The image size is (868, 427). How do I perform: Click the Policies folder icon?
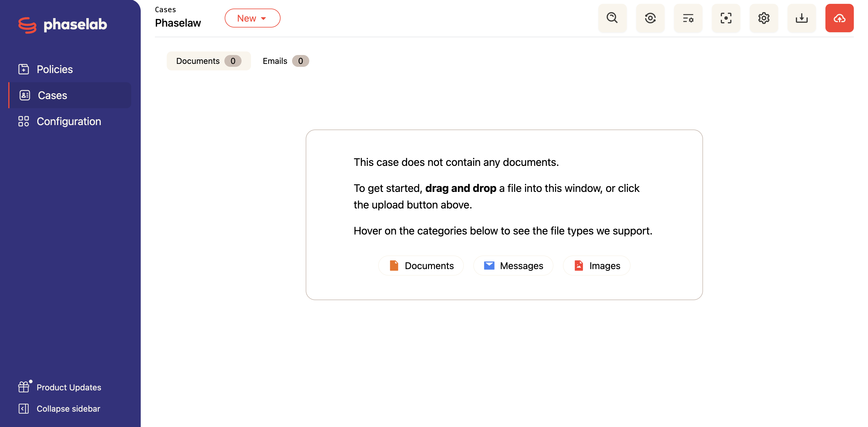(24, 69)
